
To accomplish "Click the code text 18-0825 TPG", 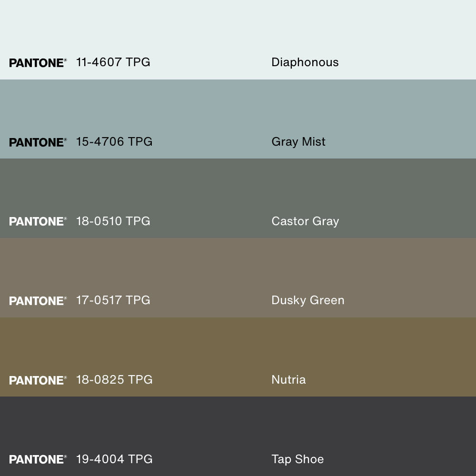I will [x=114, y=380].
